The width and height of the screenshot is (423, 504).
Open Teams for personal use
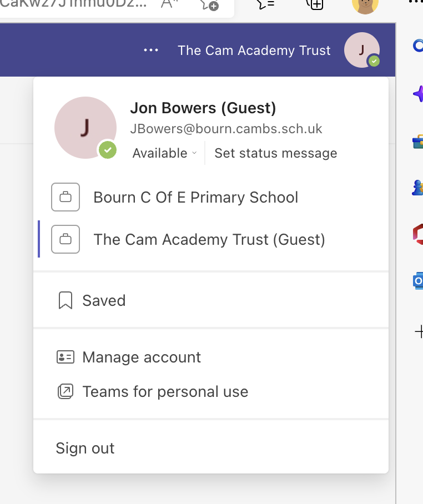coord(211,391)
